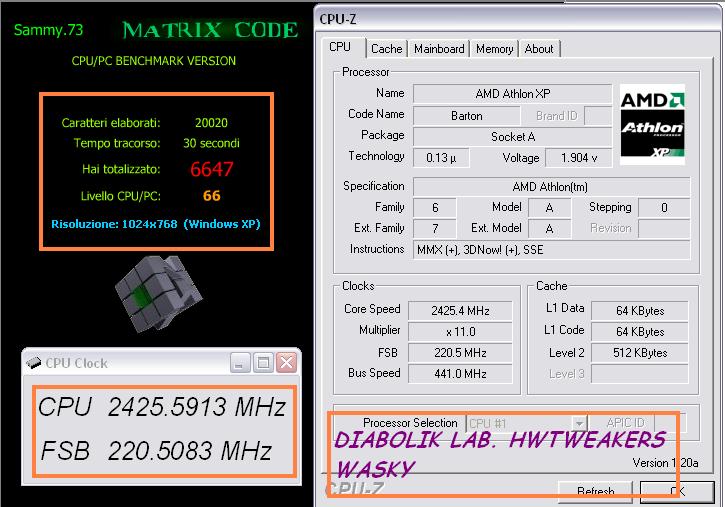Image resolution: width=725 pixels, height=507 pixels.
Task: Click the Family value 6
Action: coord(435,208)
